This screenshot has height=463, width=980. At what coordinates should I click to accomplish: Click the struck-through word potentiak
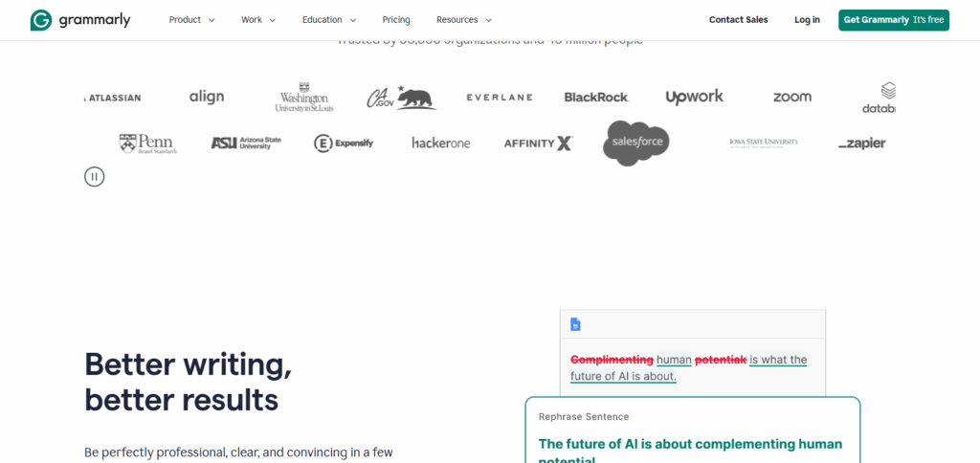point(721,360)
